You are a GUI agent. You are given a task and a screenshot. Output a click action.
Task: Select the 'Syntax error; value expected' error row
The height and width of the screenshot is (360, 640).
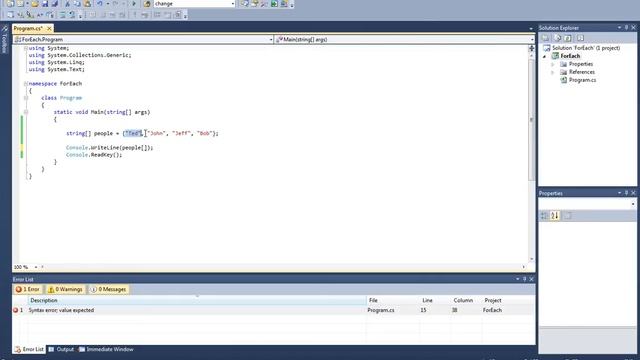click(x=273, y=310)
